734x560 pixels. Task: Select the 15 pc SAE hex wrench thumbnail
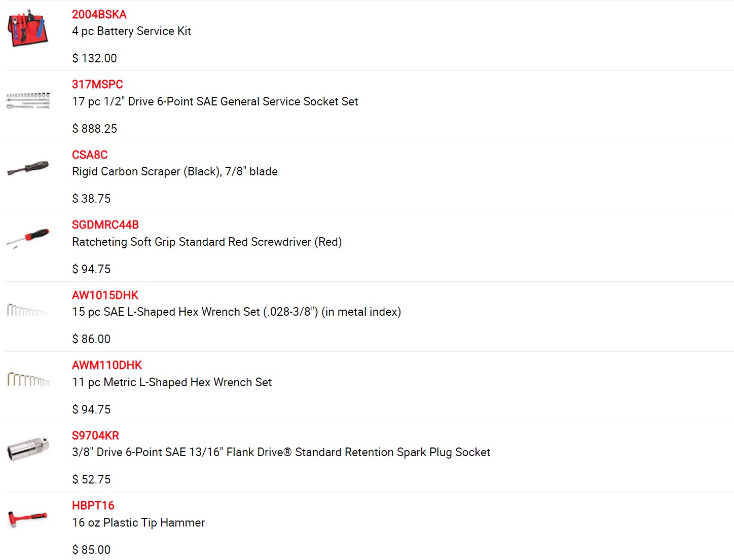pyautogui.click(x=28, y=310)
